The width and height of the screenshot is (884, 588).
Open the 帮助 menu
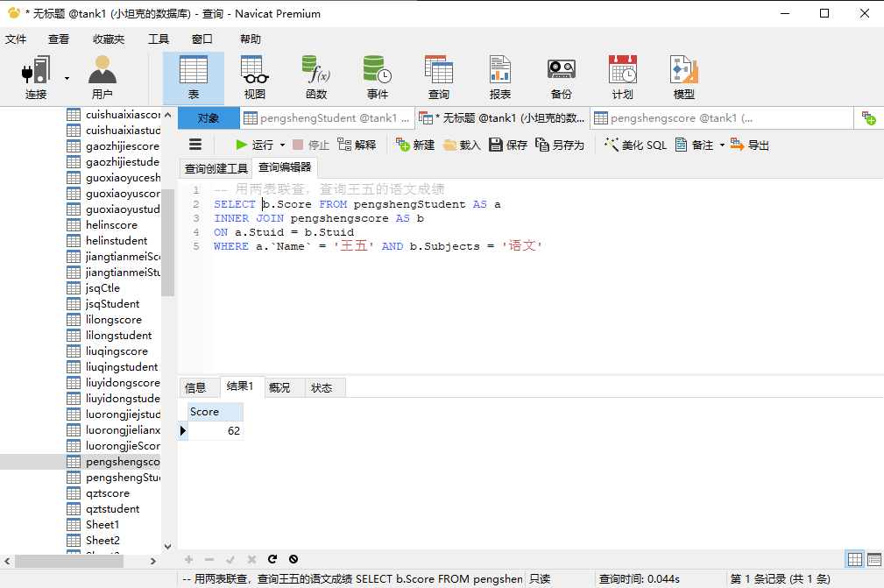(x=251, y=39)
